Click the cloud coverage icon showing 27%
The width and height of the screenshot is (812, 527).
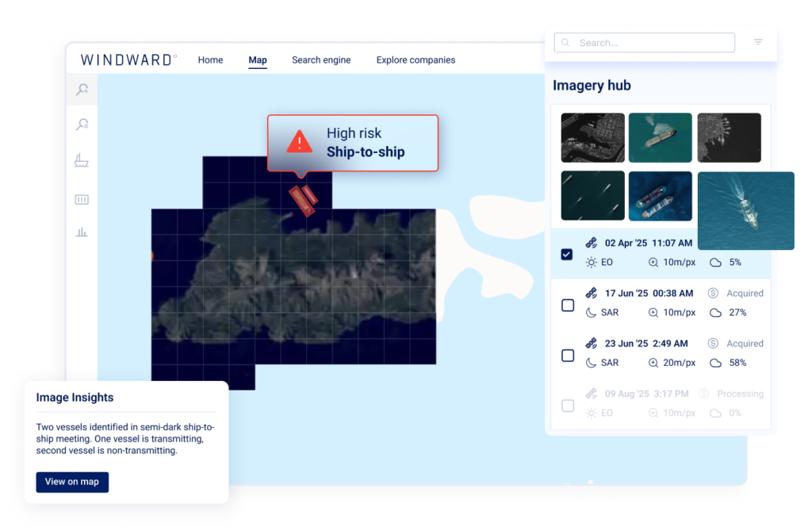pos(716,312)
